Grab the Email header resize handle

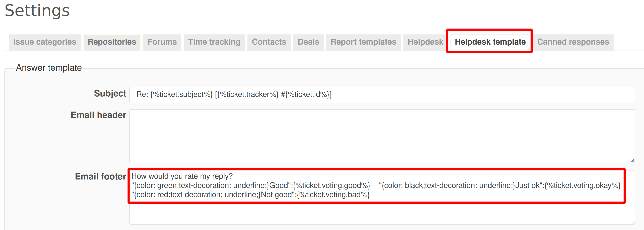[x=633, y=161]
